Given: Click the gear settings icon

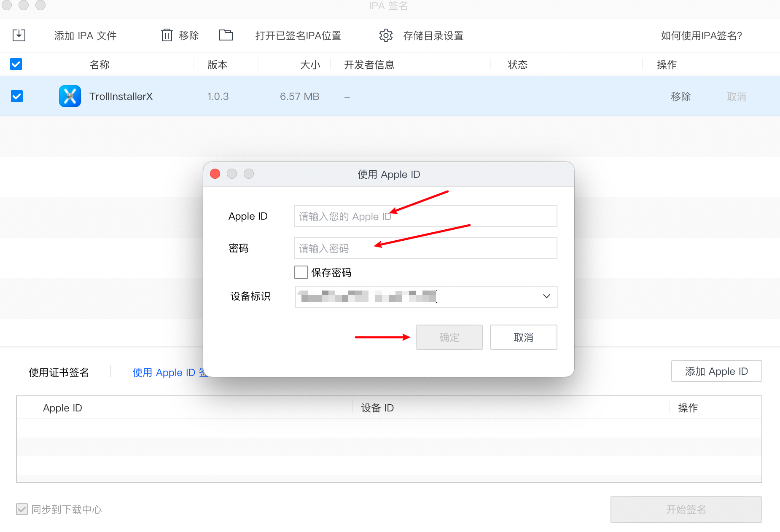Looking at the screenshot, I should pyautogui.click(x=386, y=35).
